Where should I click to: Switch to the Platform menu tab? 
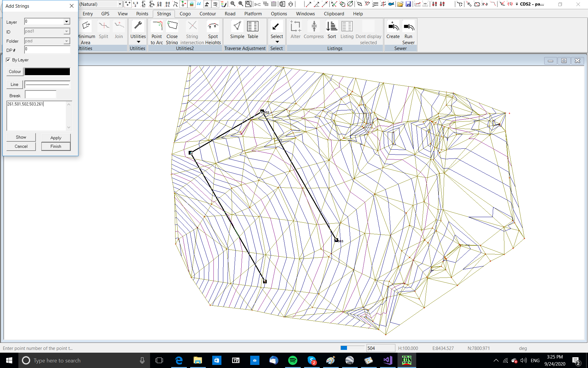253,14
